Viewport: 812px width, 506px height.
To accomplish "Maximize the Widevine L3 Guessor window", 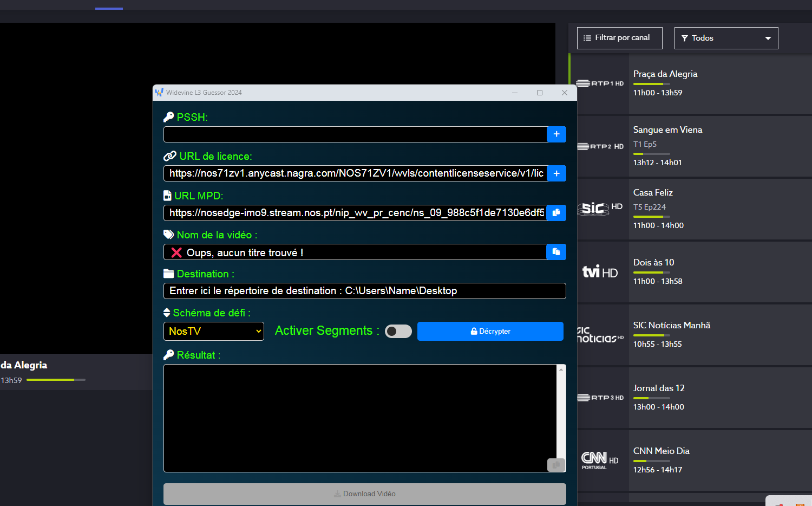I will coord(540,93).
